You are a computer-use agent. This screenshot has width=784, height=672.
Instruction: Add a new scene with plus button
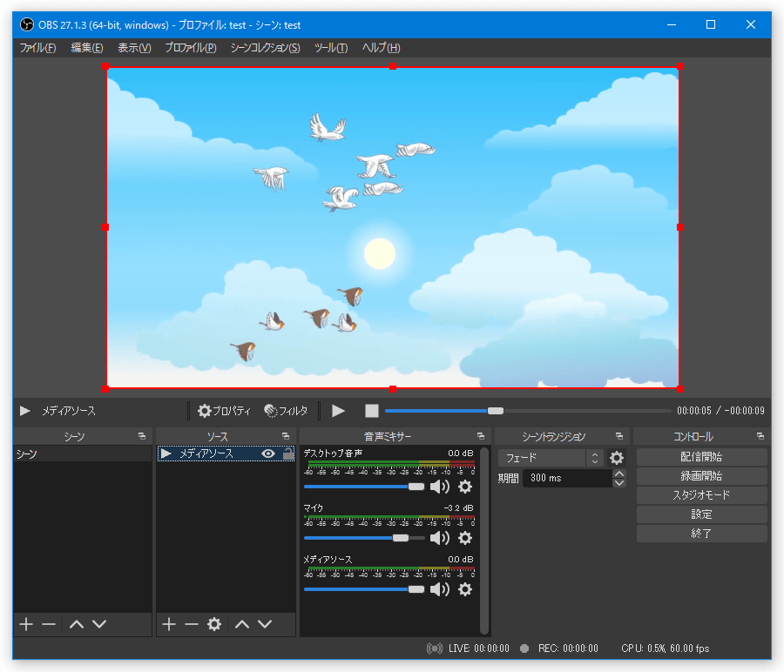(26, 624)
